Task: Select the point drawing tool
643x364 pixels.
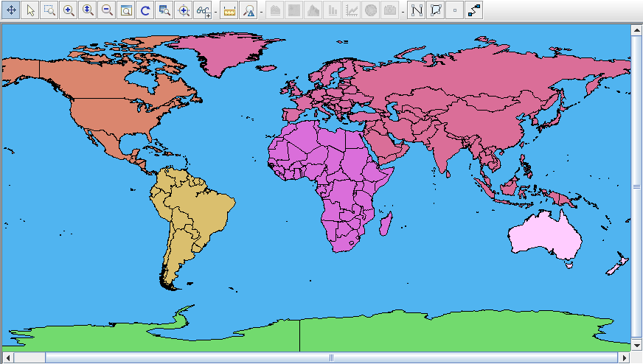Action: 455,10
